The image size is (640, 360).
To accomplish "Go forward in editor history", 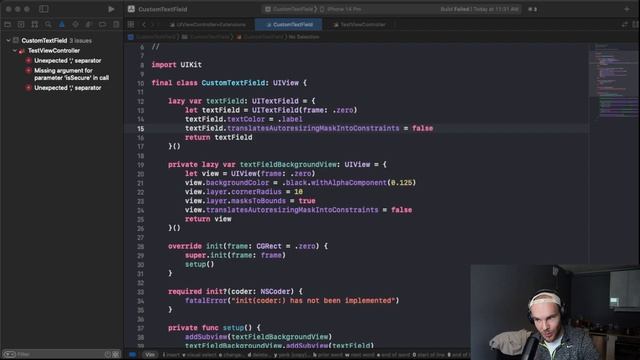I will tap(153, 24).
